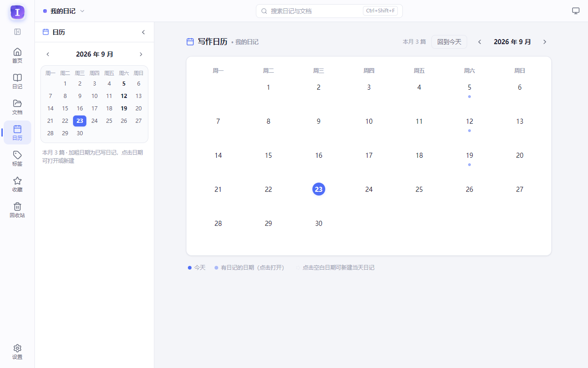This screenshot has width=588, height=368.
Task: Click day 1 in the main calendar
Action: [x=268, y=87]
